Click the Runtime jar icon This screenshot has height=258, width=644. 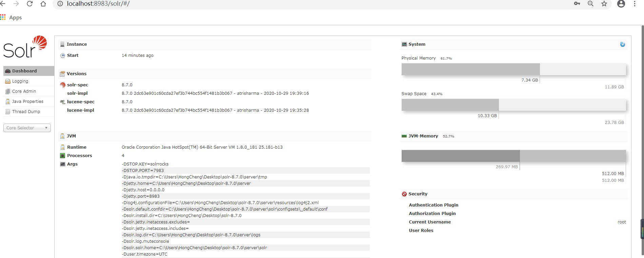(x=63, y=147)
